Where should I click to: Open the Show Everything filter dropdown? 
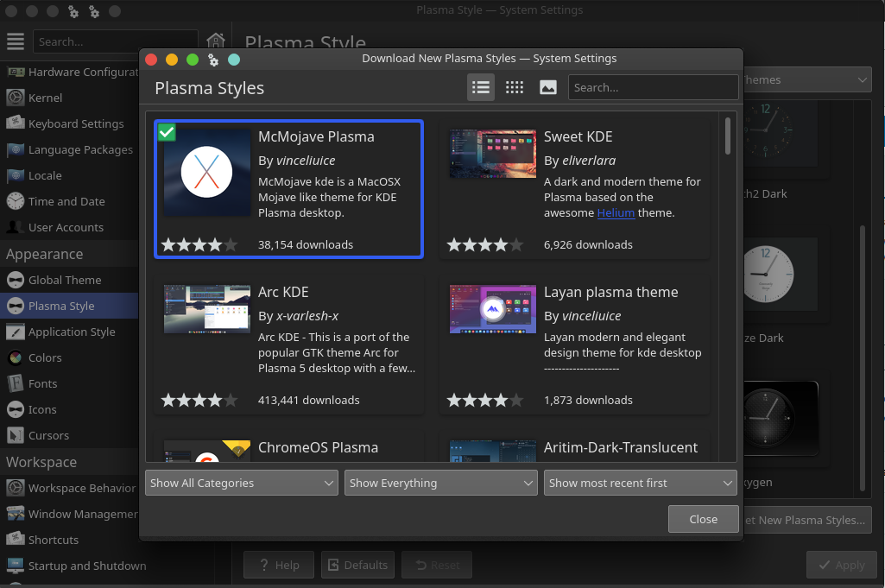coord(441,483)
